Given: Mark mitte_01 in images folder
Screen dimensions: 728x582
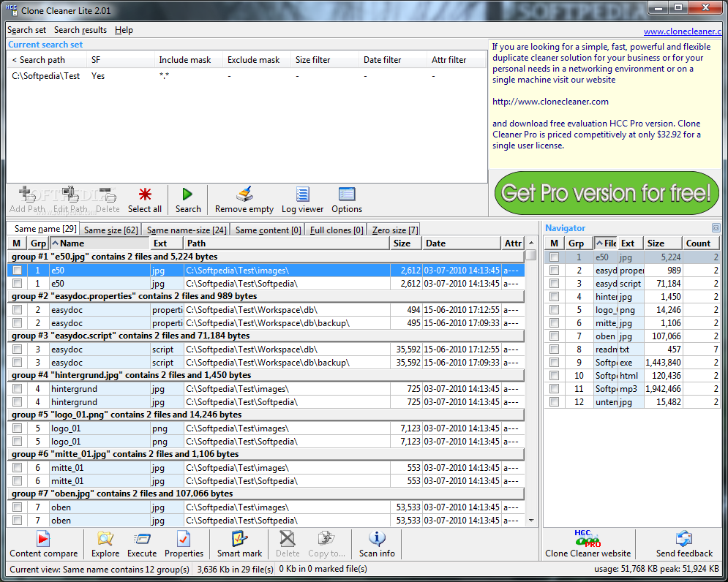Looking at the screenshot, I should click(x=17, y=468).
